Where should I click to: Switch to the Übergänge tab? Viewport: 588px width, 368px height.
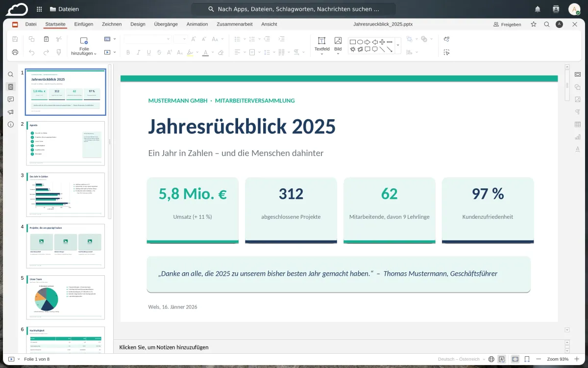coord(166,24)
